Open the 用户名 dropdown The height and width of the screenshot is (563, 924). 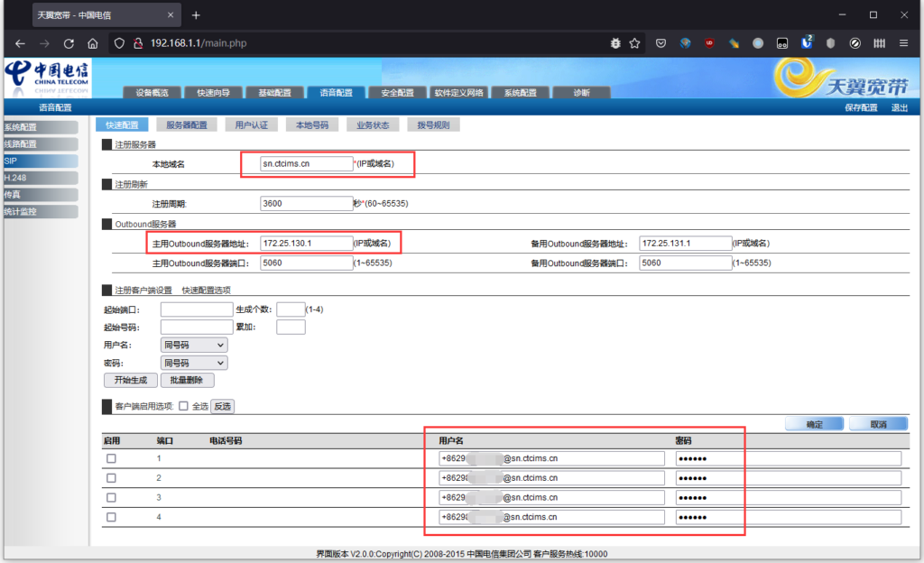pyautogui.click(x=194, y=345)
